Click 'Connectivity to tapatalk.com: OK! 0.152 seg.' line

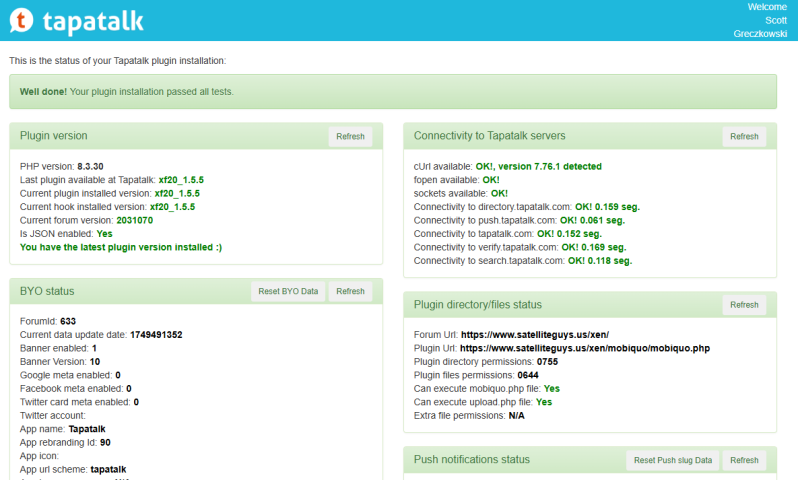pyautogui.click(x=507, y=234)
